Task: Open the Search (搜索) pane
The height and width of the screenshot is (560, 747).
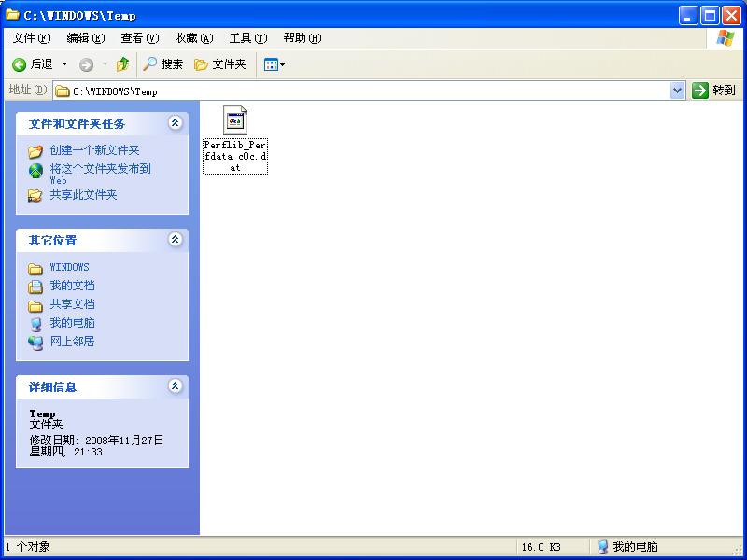Action: click(162, 64)
